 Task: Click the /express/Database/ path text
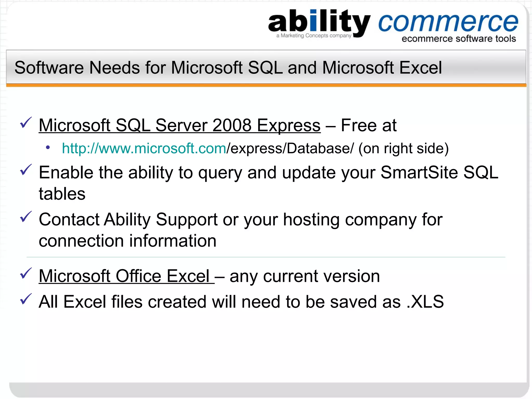(x=290, y=148)
